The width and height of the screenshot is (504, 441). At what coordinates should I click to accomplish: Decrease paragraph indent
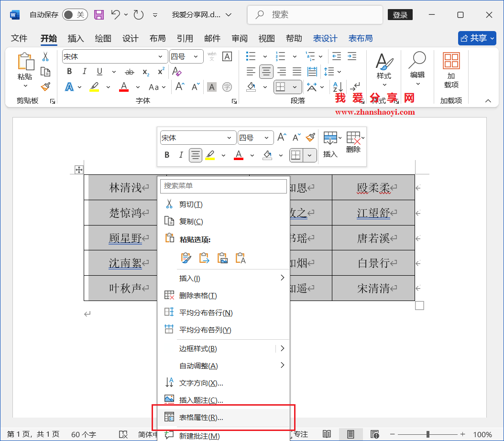337,56
